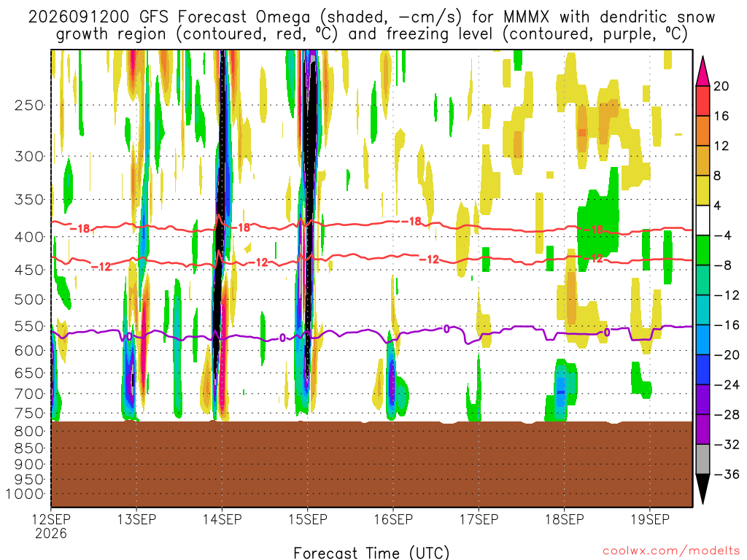Image resolution: width=747 pixels, height=560 pixels.
Task: Click the purple 0 freezing level contour label near 16SEP
Action: (x=446, y=329)
